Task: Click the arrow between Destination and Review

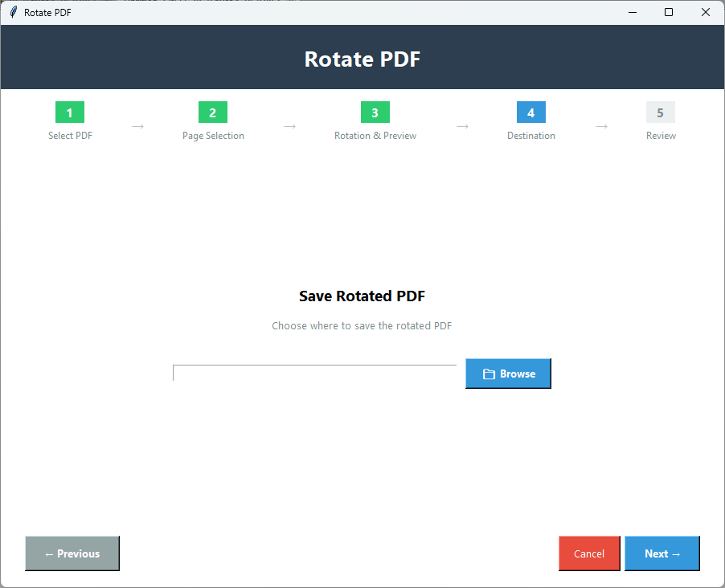Action: point(602,126)
